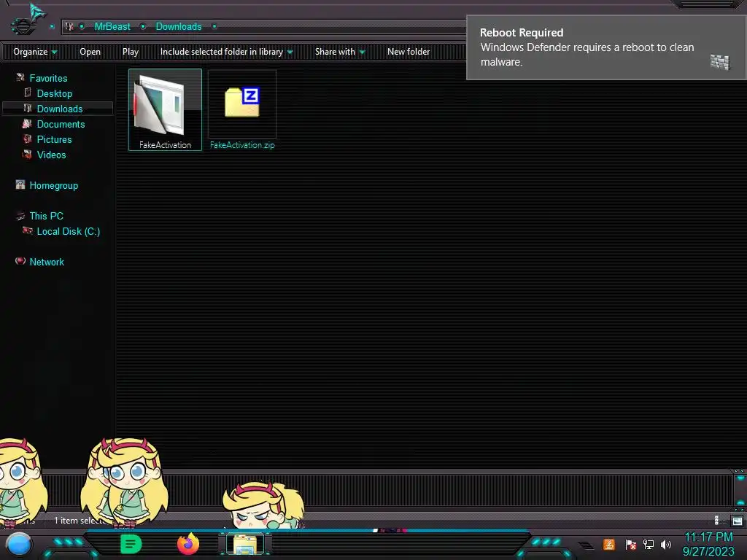Open Action Center flag tray icon
Image resolution: width=747 pixels, height=560 pixels.
(x=631, y=544)
